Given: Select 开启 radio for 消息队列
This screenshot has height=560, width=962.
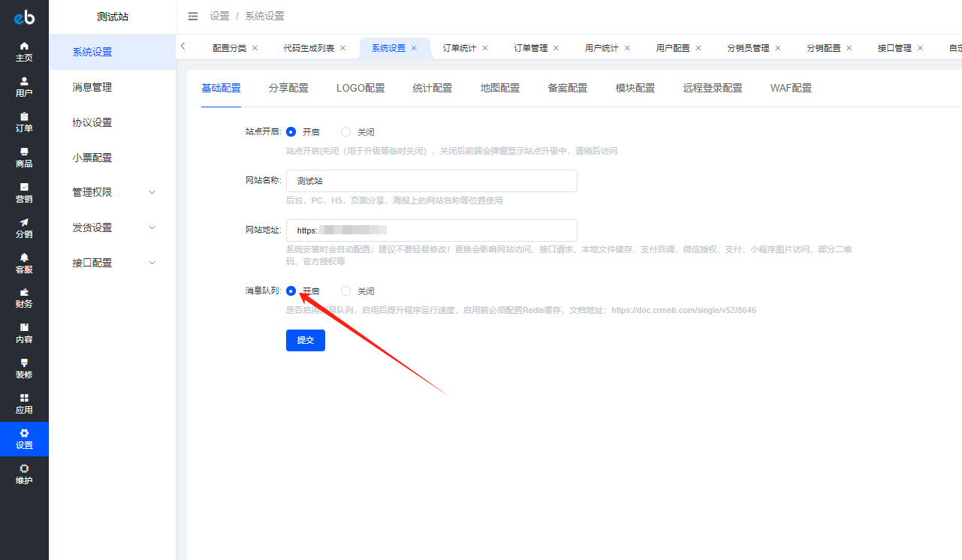Looking at the screenshot, I should pyautogui.click(x=291, y=291).
